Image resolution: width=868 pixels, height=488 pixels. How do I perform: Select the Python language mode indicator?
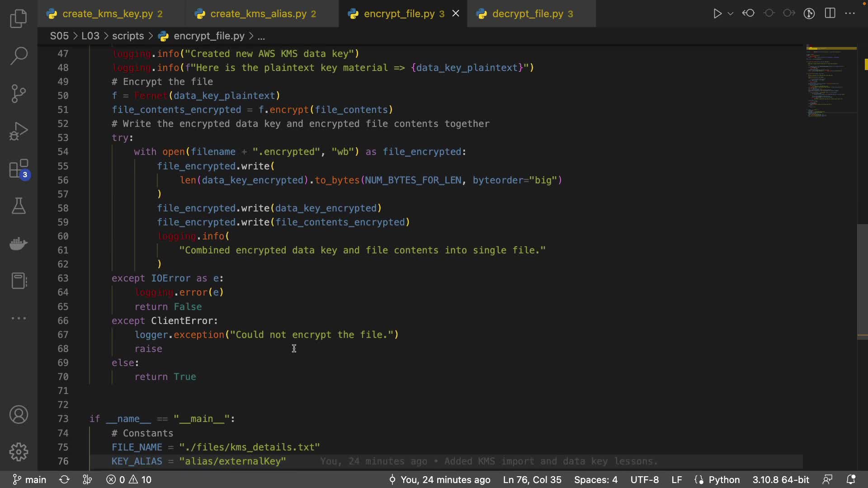[723, 479]
